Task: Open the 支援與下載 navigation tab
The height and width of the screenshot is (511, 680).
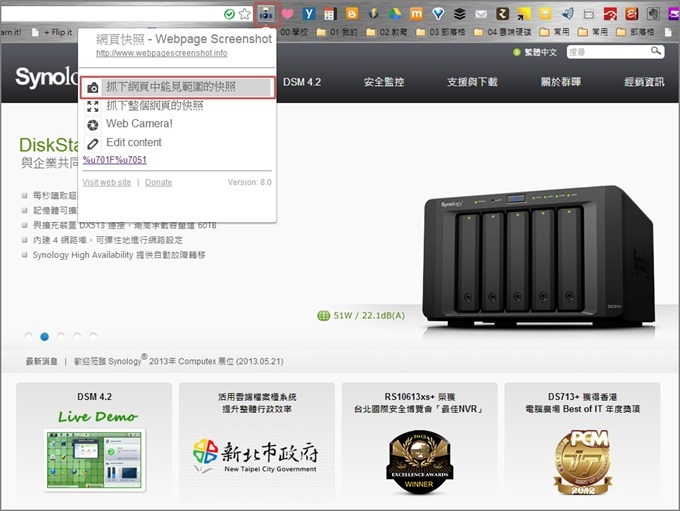Action: click(x=472, y=82)
